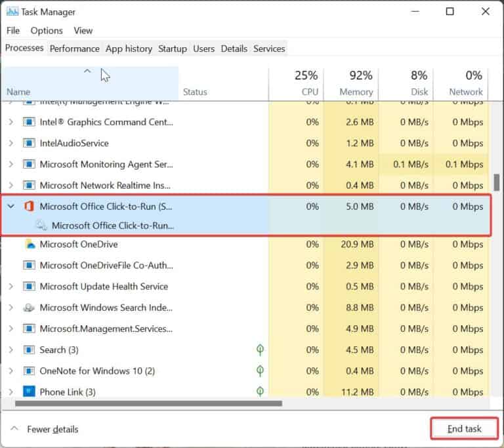Click the Microsoft Monitoring Agent Service icon
The height and width of the screenshot is (448, 504).
click(x=29, y=164)
